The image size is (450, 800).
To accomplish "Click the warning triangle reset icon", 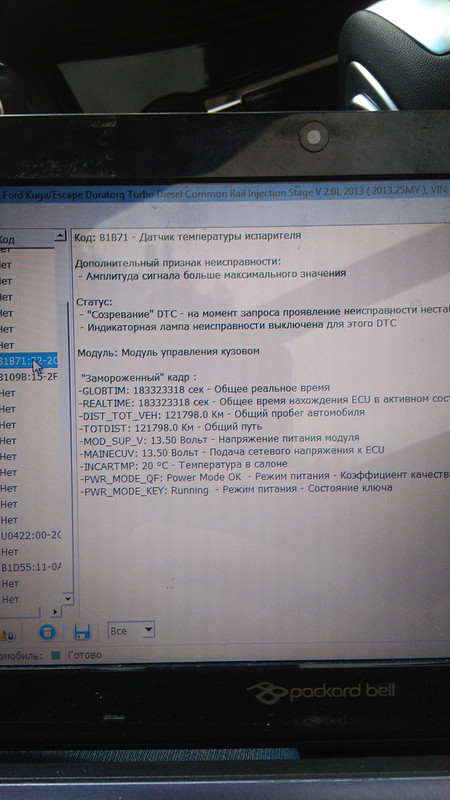I will [7, 635].
